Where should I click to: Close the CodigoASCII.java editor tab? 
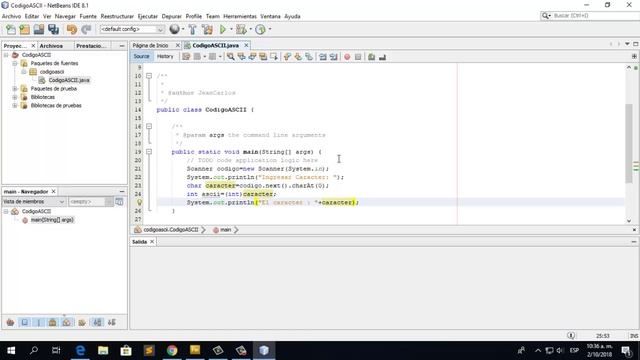[246, 45]
